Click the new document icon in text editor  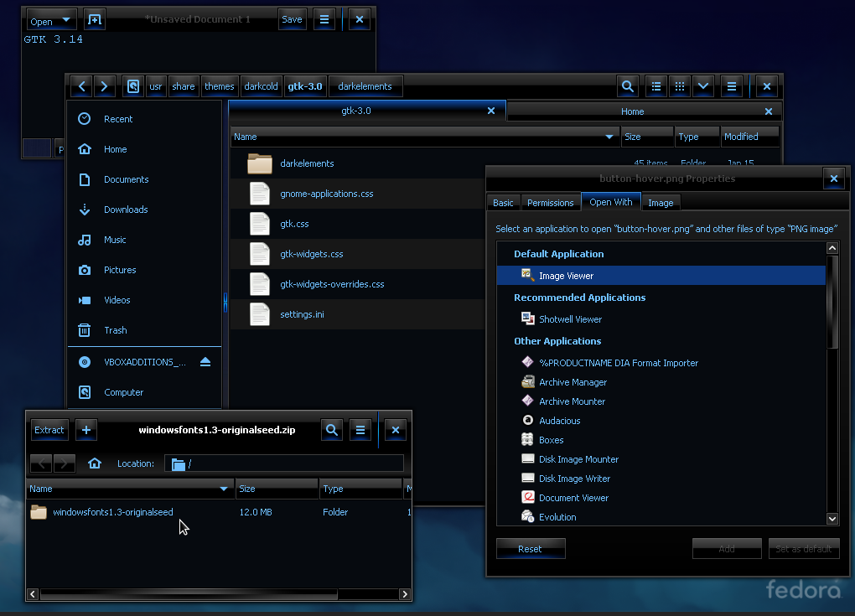95,19
